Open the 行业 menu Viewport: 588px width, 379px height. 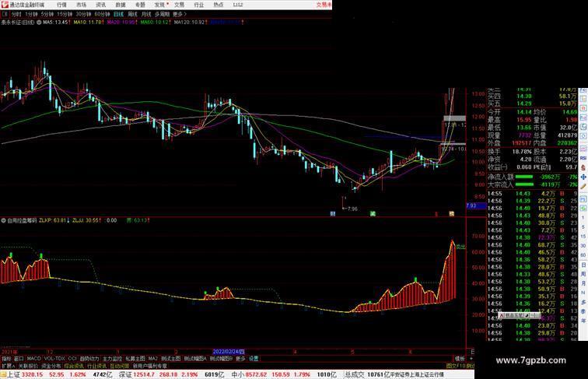[199, 5]
